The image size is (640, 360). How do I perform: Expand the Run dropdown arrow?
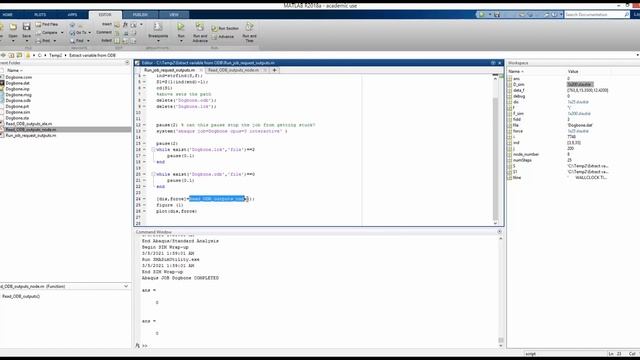[181, 41]
